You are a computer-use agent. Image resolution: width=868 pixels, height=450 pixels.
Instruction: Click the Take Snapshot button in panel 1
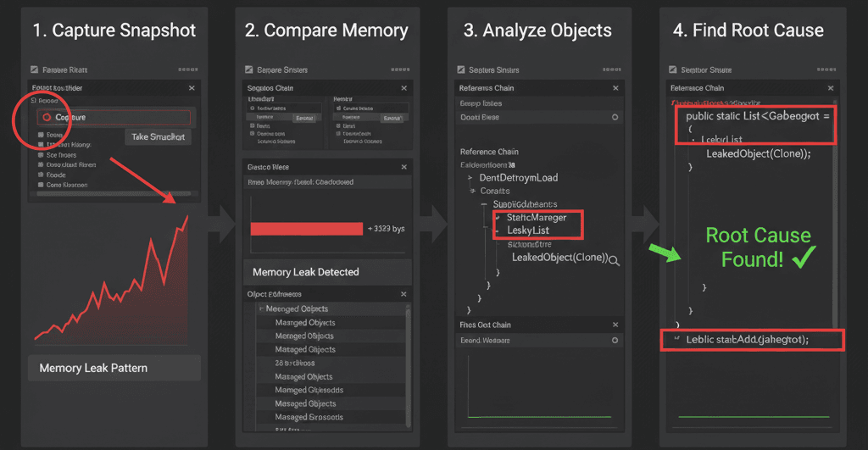click(x=158, y=136)
